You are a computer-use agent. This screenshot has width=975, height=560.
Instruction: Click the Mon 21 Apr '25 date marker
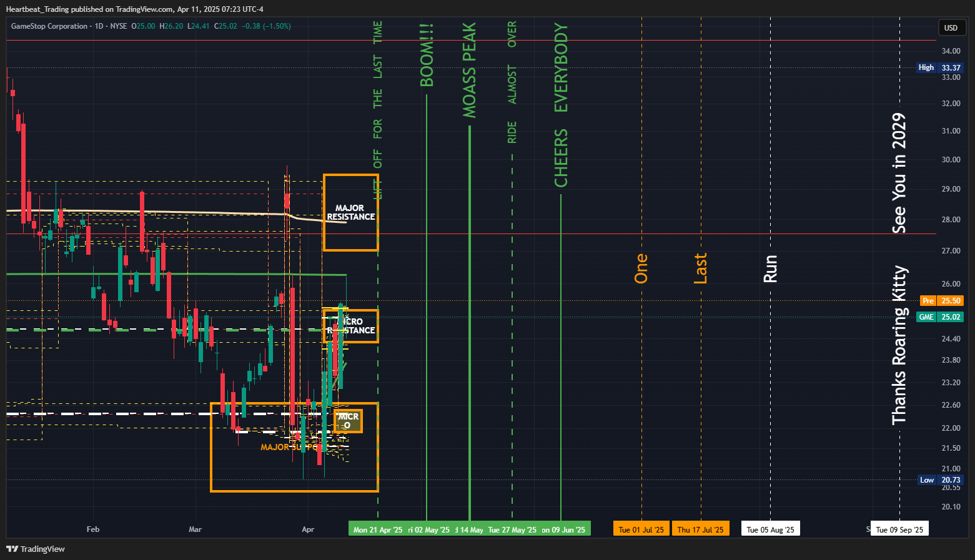click(x=378, y=529)
